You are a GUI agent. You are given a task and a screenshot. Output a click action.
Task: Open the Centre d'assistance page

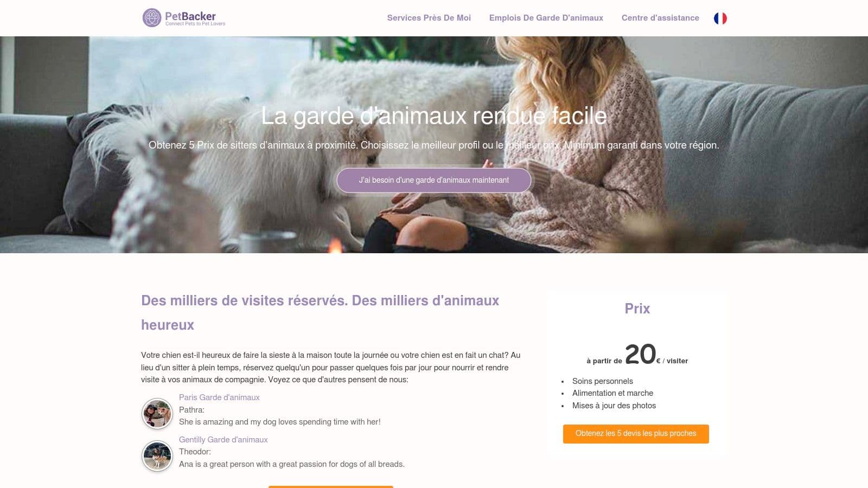[x=660, y=18]
